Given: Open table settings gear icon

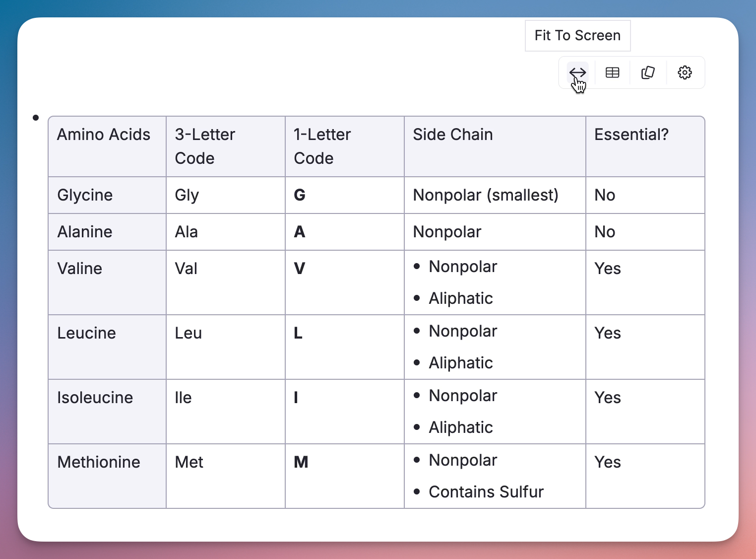Looking at the screenshot, I should (685, 72).
